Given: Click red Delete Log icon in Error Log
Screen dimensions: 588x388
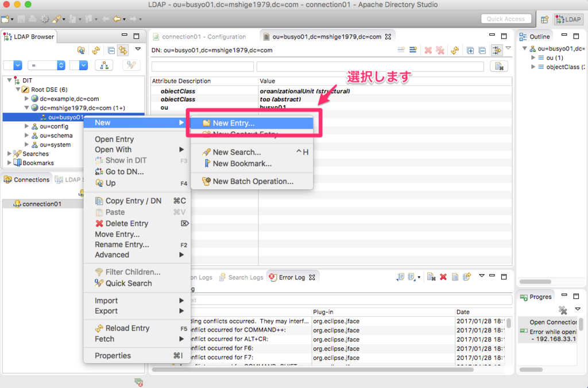Looking at the screenshot, I should coord(443,277).
